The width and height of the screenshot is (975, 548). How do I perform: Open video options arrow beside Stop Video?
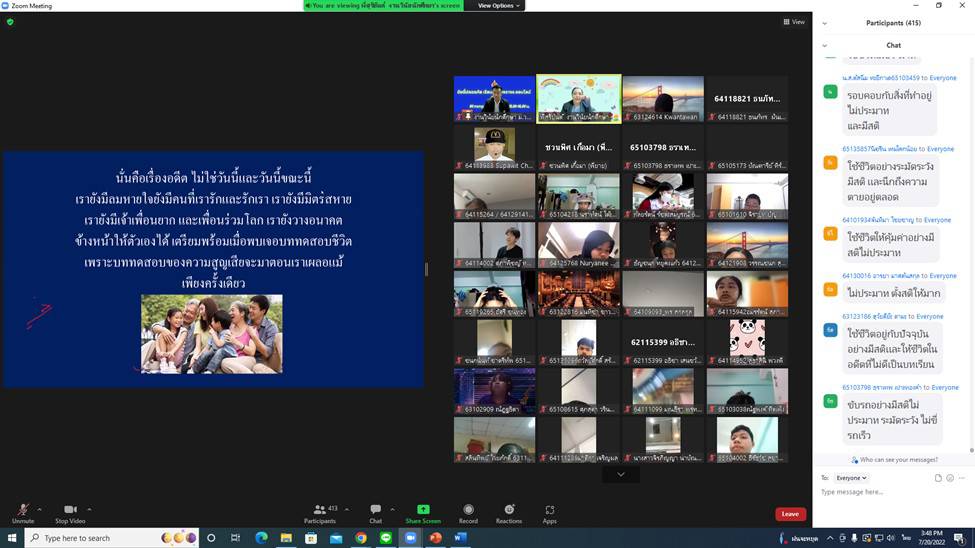(90, 509)
